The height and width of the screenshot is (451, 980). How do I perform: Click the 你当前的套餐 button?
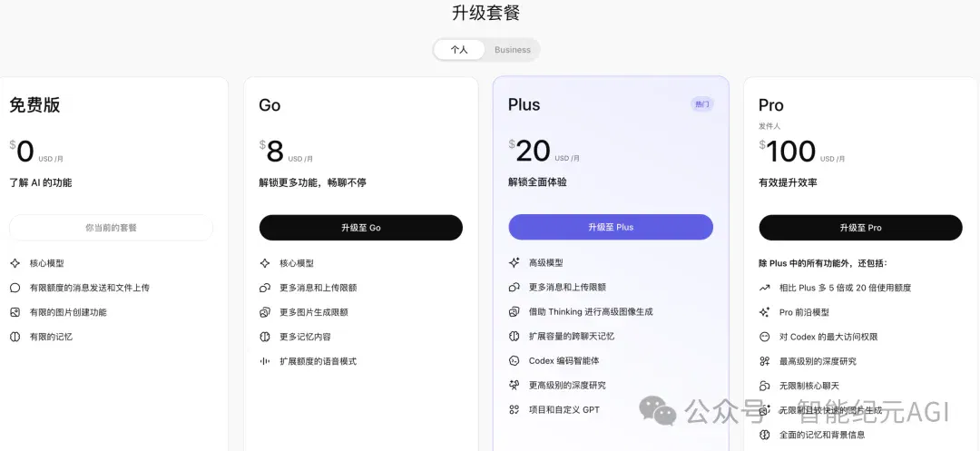coord(112,228)
